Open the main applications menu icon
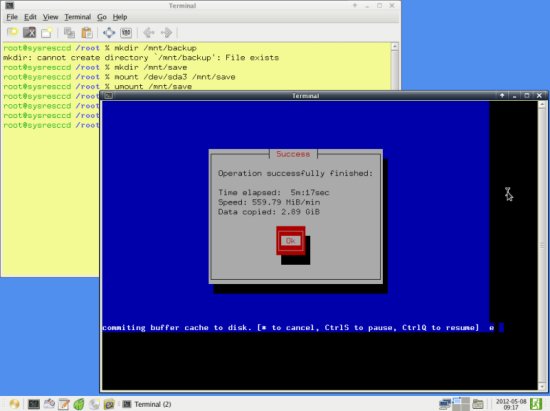The image size is (550, 411). click(x=14, y=404)
